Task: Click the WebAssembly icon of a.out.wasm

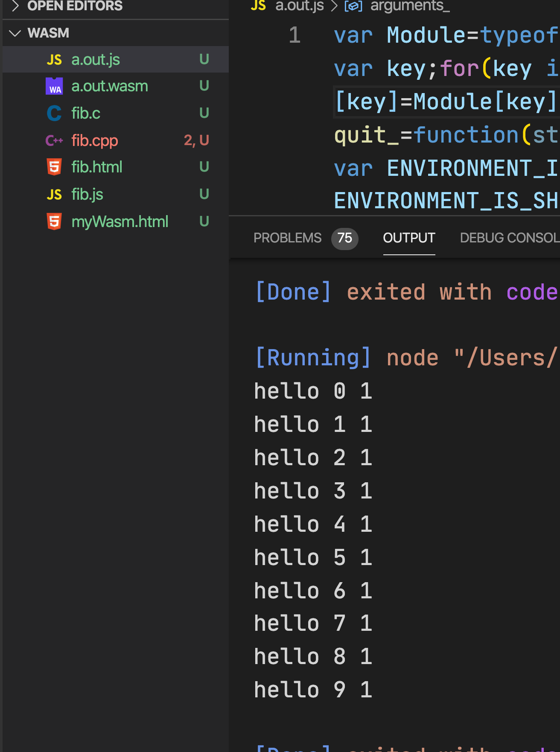Action: pos(54,86)
